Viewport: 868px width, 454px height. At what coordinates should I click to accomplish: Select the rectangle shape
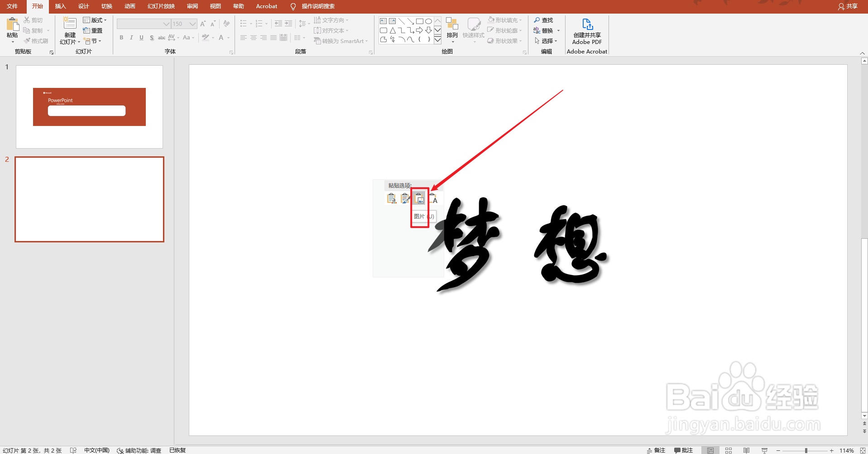coord(419,21)
